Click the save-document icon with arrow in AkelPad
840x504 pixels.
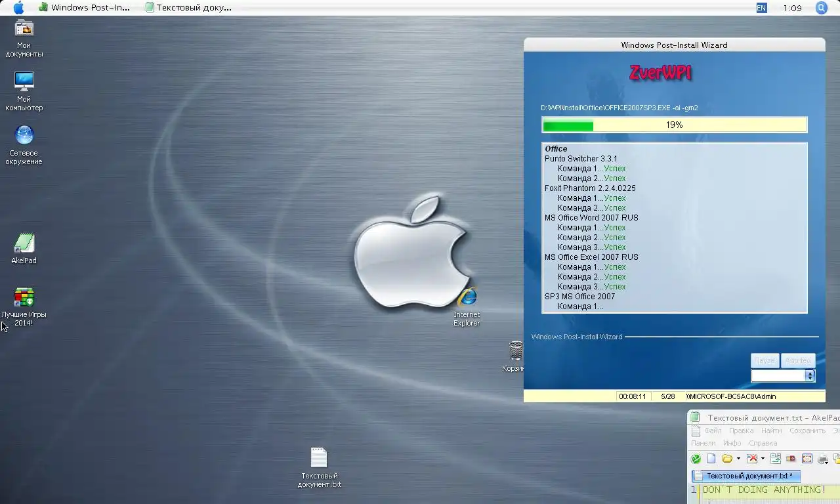[x=776, y=459]
